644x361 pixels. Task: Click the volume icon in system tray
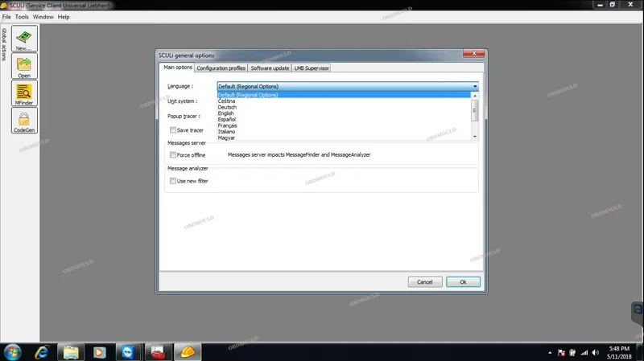pos(595,352)
